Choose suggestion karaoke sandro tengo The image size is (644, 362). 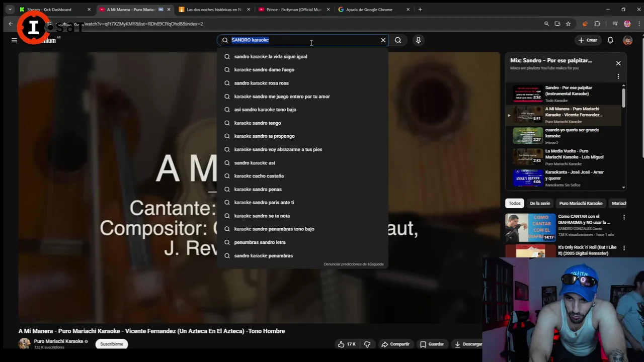[303, 123]
